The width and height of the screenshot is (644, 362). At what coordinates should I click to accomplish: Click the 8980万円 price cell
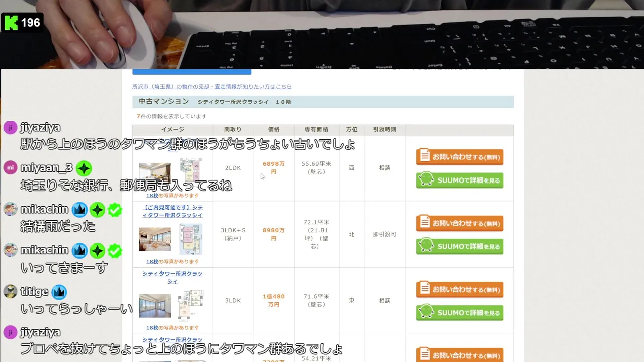click(x=274, y=234)
